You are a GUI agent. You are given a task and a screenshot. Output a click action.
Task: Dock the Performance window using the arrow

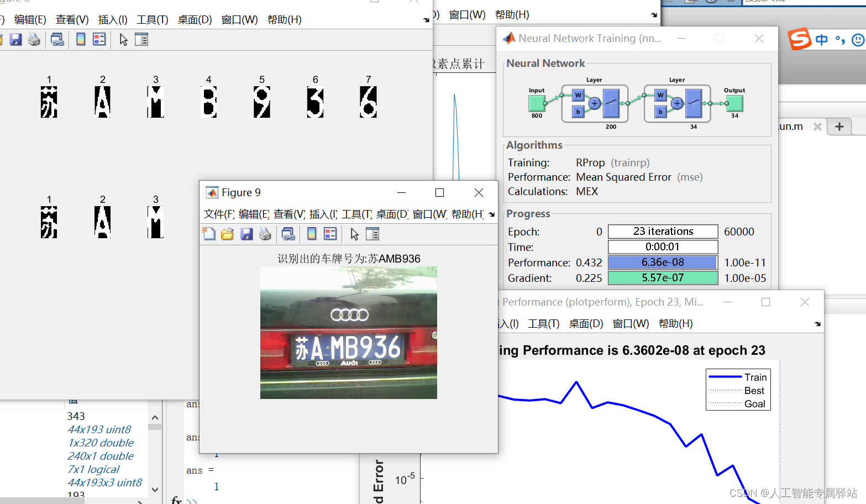tap(817, 324)
